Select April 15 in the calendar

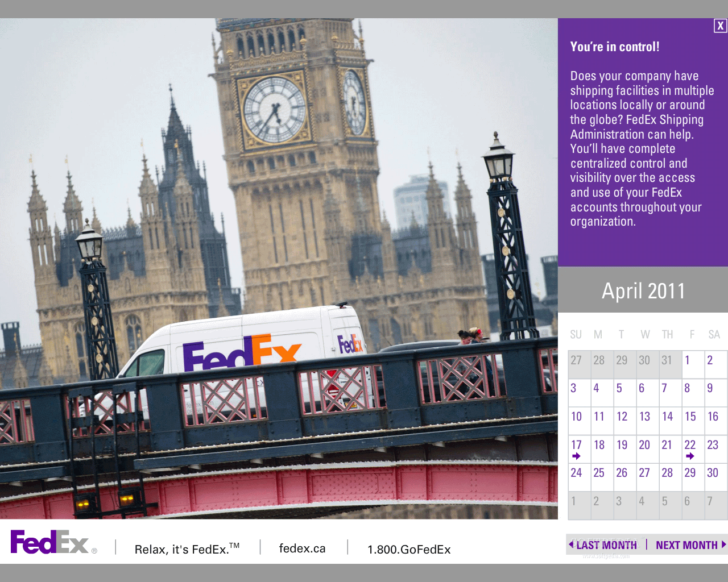(x=693, y=421)
